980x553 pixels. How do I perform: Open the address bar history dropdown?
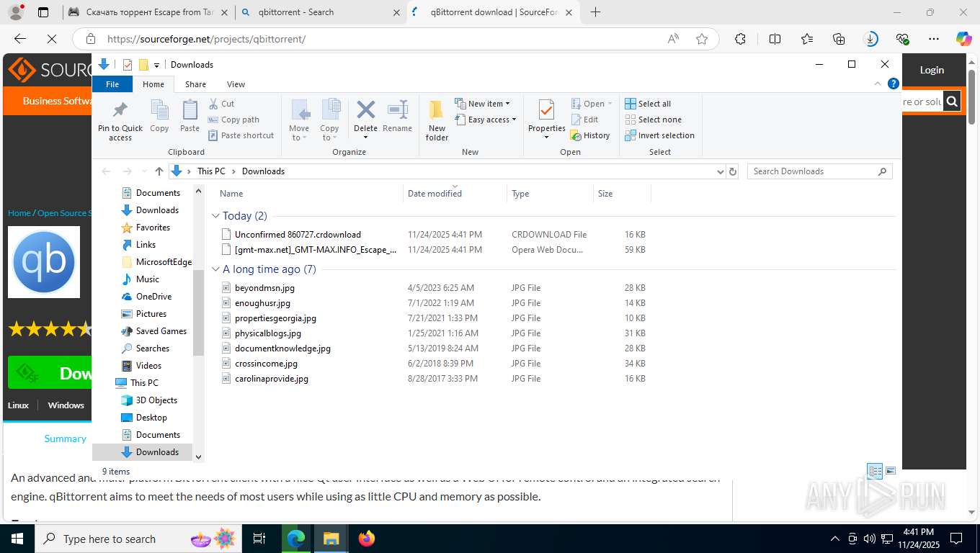pos(720,171)
